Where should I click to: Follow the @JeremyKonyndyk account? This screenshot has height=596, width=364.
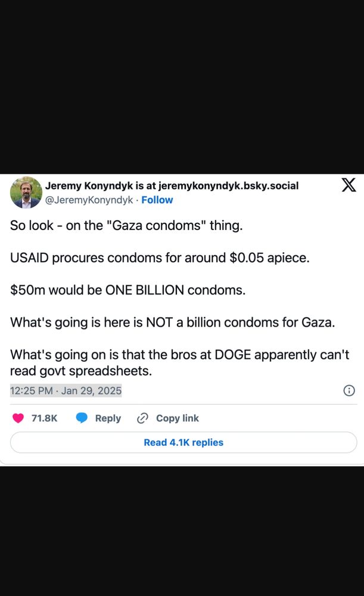157,200
